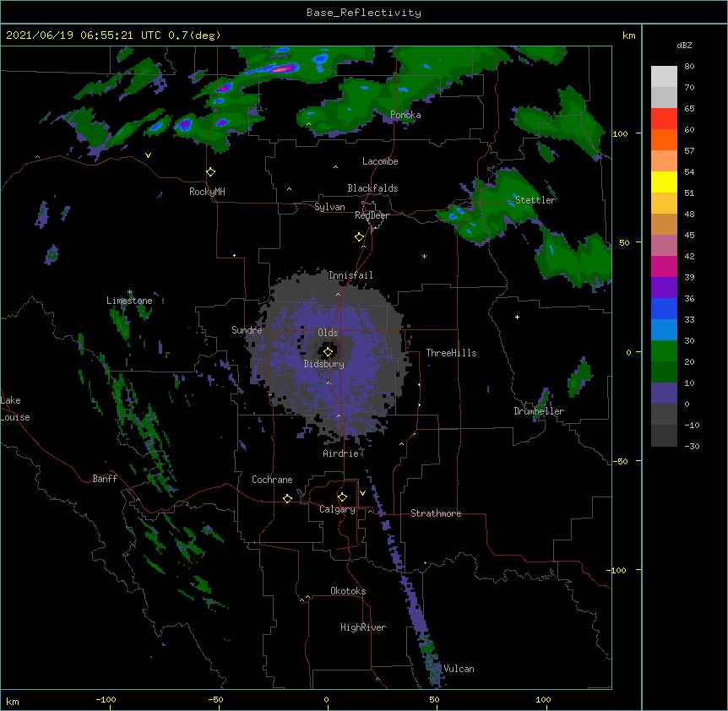Select the ThreeHills label
This screenshot has height=711, width=728.
(451, 353)
